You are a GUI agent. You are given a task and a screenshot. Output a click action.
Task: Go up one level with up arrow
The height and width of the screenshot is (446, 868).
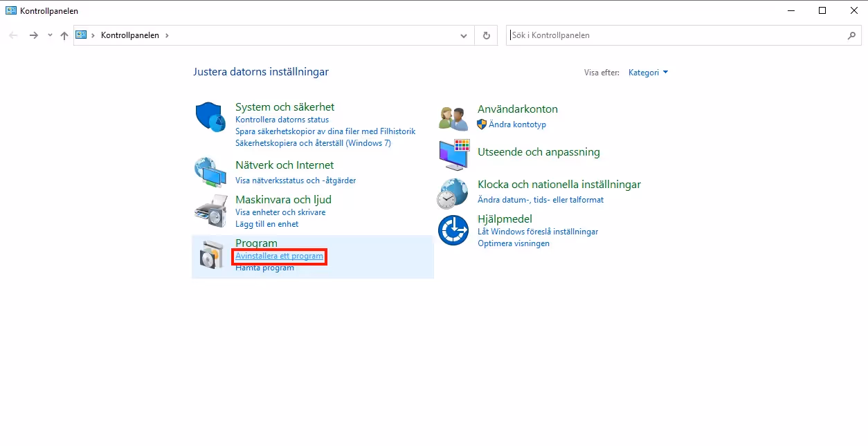64,35
